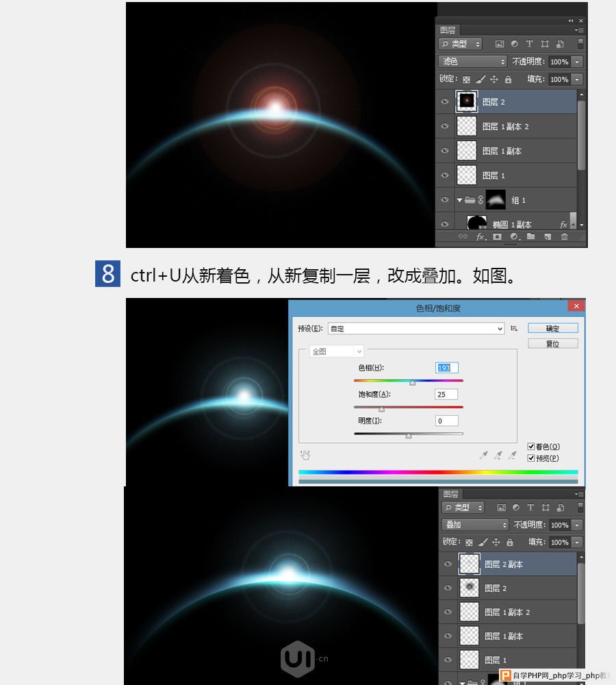The image size is (616, 685).
Task: Lock image pixels brush icon in 滤色 panel
Action: (x=480, y=79)
